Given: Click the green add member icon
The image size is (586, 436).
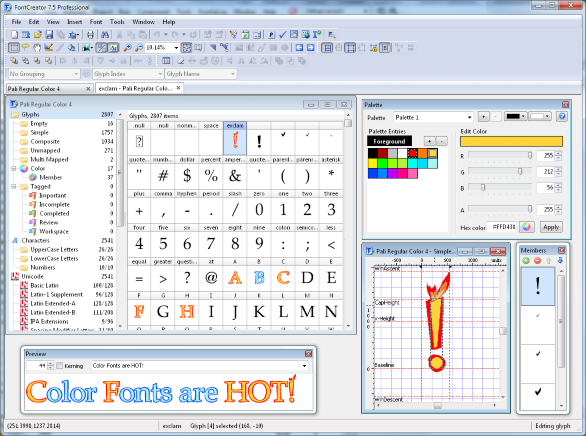Looking at the screenshot, I should pos(526,261).
